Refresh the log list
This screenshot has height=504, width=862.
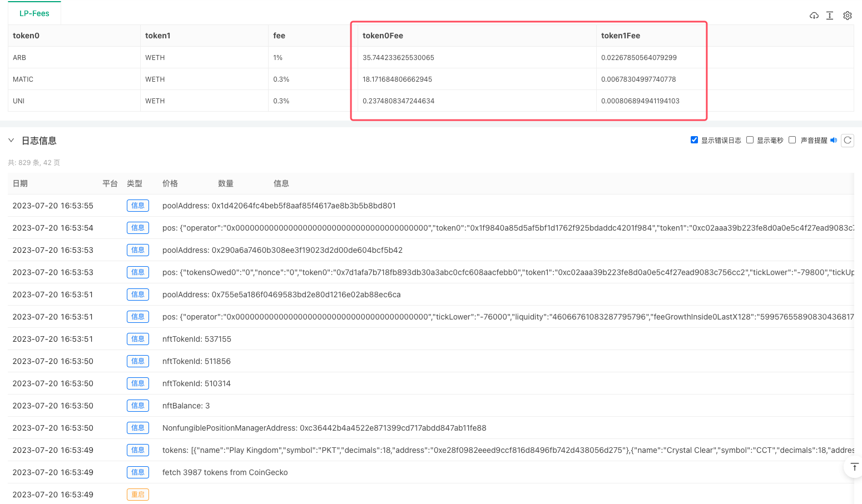(848, 140)
